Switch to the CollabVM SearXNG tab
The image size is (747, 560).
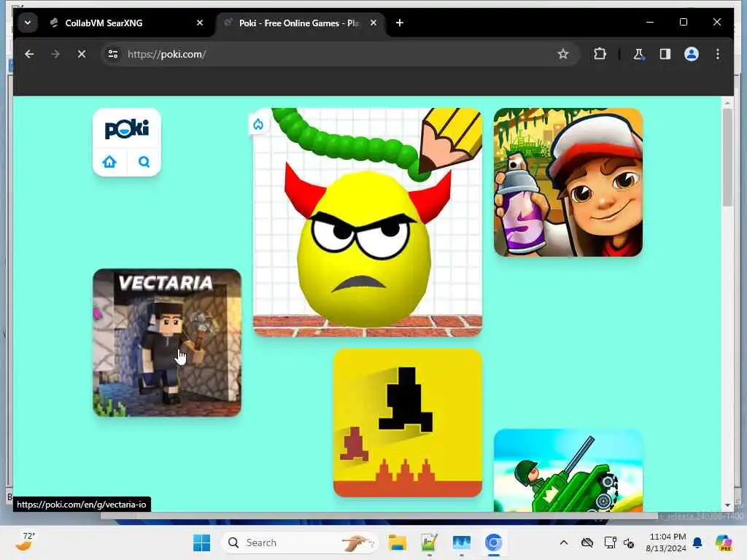point(127,23)
